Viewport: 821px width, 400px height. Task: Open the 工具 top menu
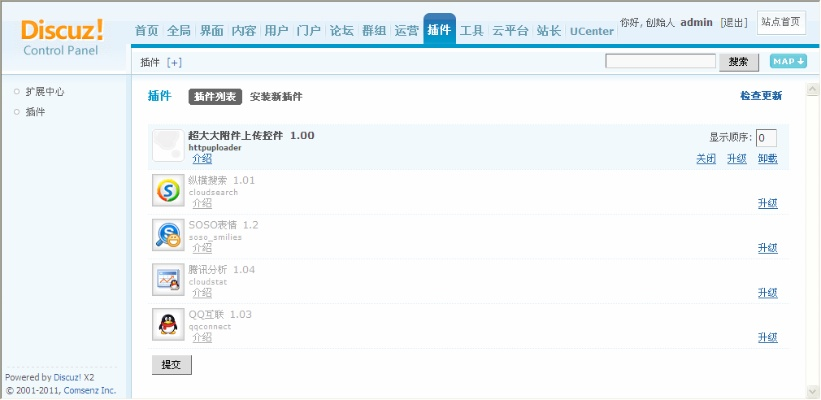(x=471, y=31)
